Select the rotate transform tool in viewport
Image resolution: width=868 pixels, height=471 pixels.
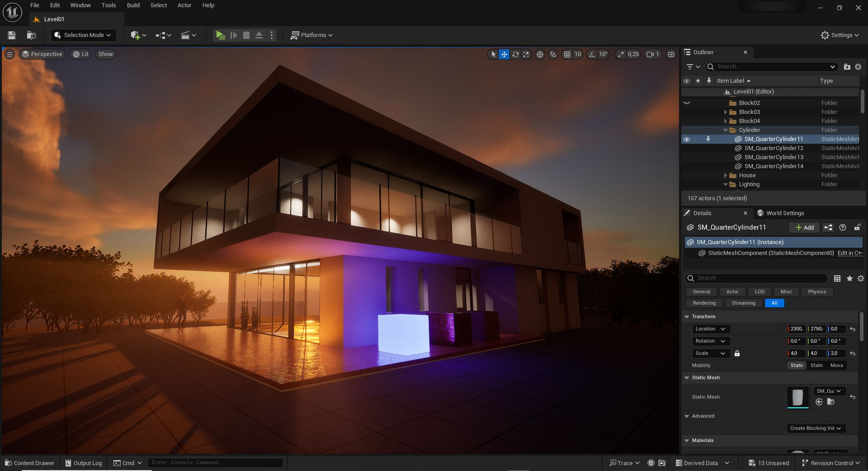click(x=515, y=54)
